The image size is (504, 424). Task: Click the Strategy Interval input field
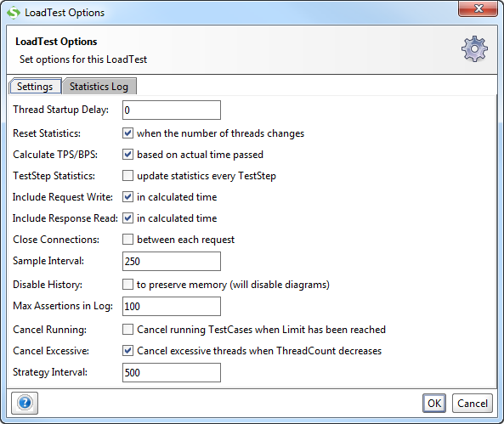coord(172,372)
